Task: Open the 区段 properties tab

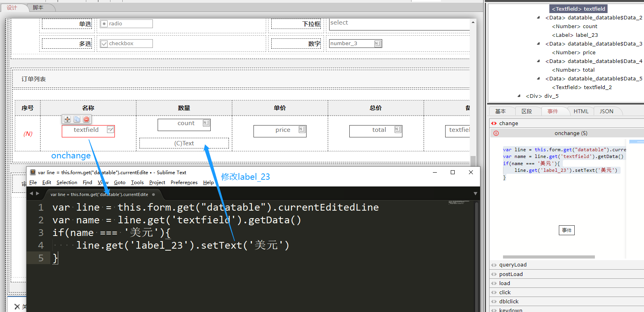Action: coord(527,111)
